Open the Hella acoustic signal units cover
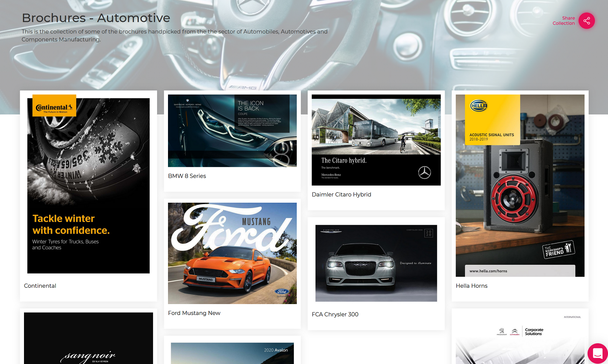 pyautogui.click(x=520, y=186)
